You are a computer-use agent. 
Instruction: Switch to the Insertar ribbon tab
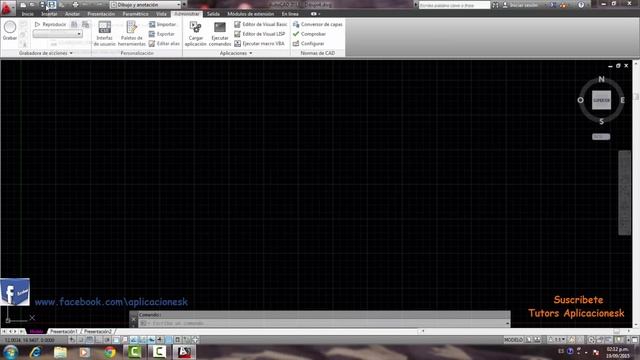click(x=49, y=14)
